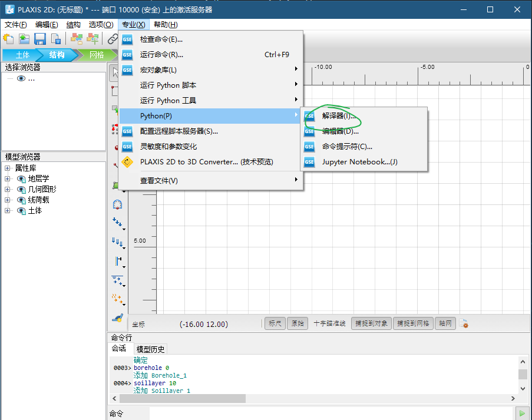Switch to the 土体 mode tab
The width and height of the screenshot is (532, 420).
tap(22, 55)
